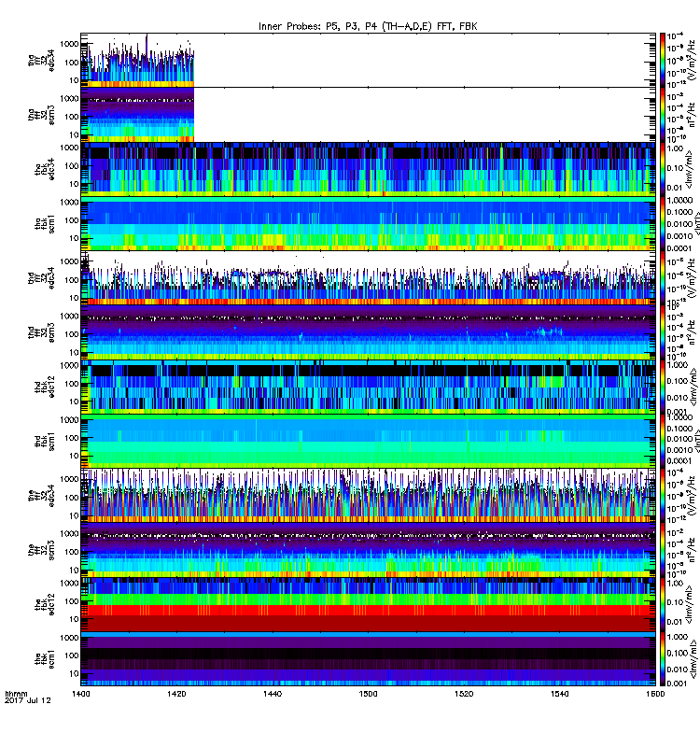Select the 1500 time axis label
The image size is (700, 747).
click(368, 694)
